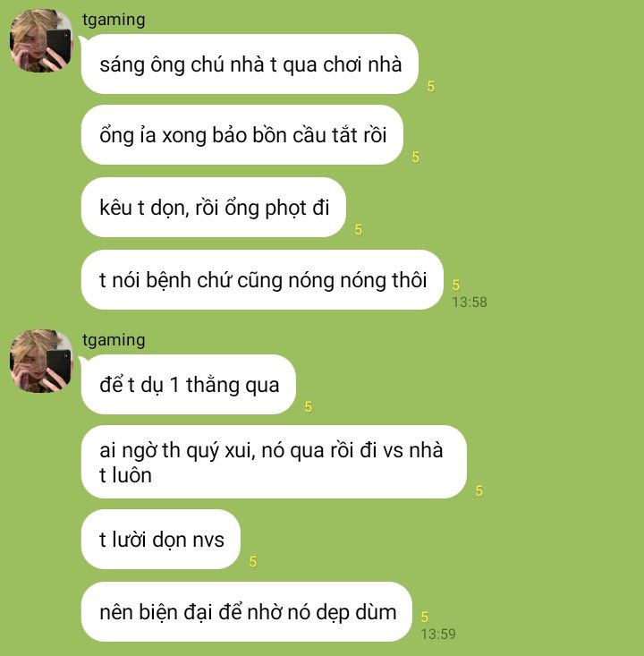Tap read count beside 'phọt đi' message
The height and width of the screenshot is (656, 644).
pyautogui.click(x=358, y=229)
